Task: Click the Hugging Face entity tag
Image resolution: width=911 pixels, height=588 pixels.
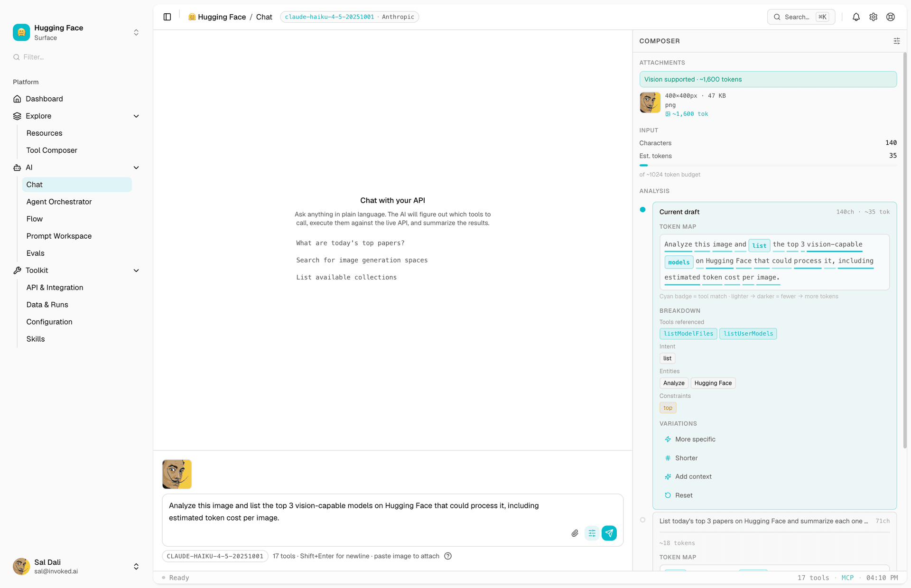Action: 713,383
